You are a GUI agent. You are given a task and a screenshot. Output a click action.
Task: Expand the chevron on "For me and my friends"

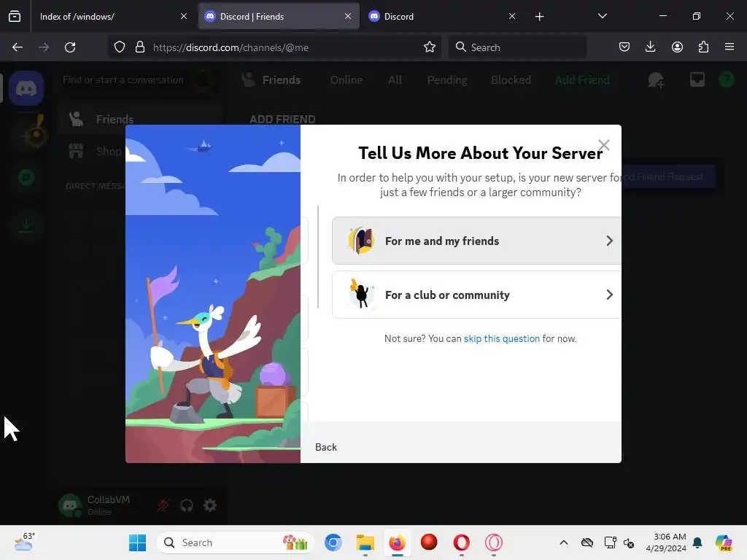609,241
